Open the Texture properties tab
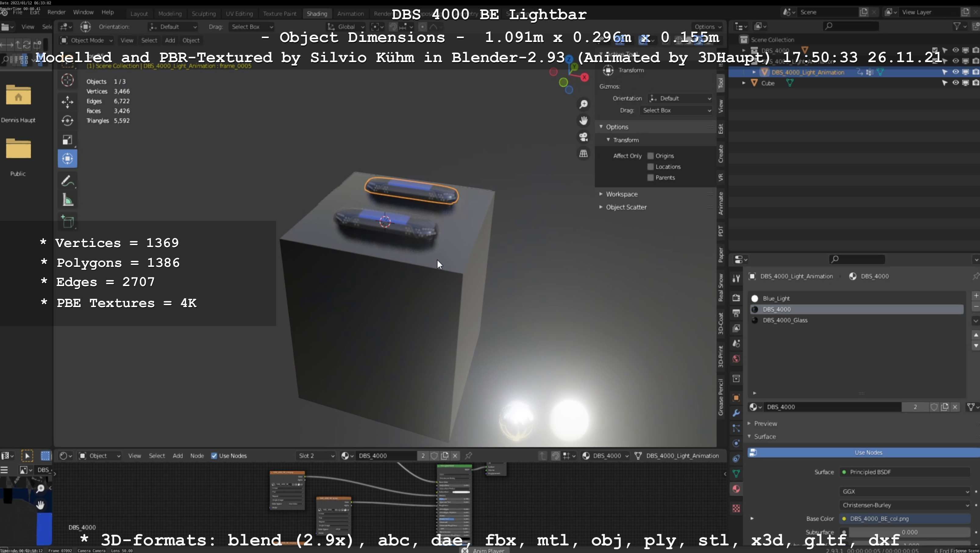 click(x=736, y=508)
